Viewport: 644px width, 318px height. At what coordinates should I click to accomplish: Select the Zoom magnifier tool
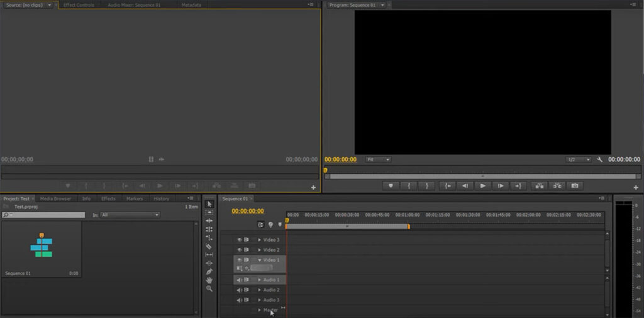pyautogui.click(x=209, y=289)
